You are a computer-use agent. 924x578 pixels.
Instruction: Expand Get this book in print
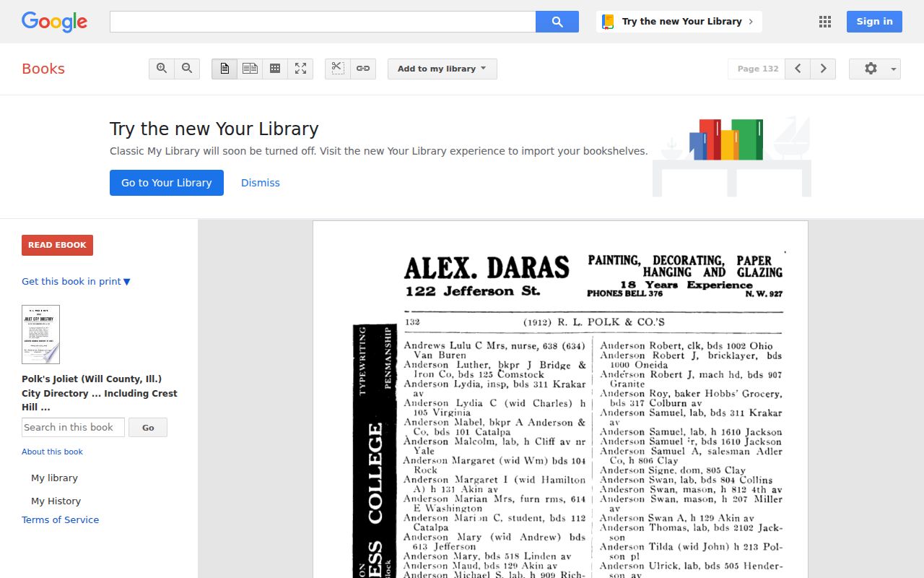(x=76, y=282)
